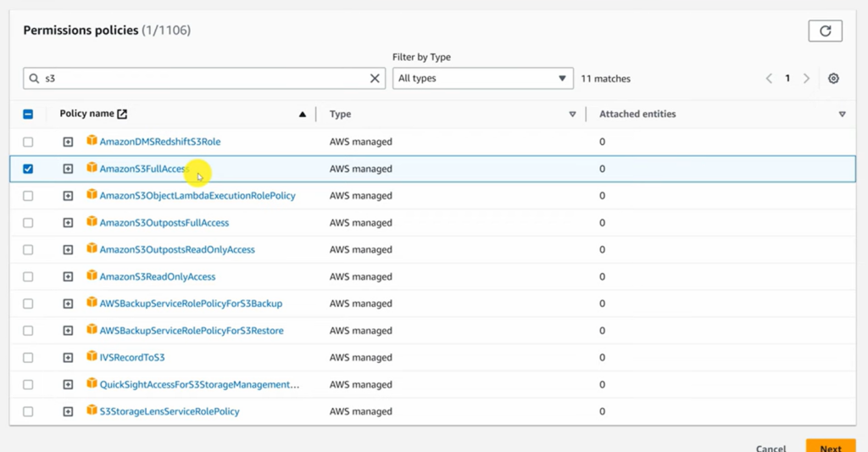Click the Attached entities sort arrow
The width and height of the screenshot is (868, 452).
(842, 114)
